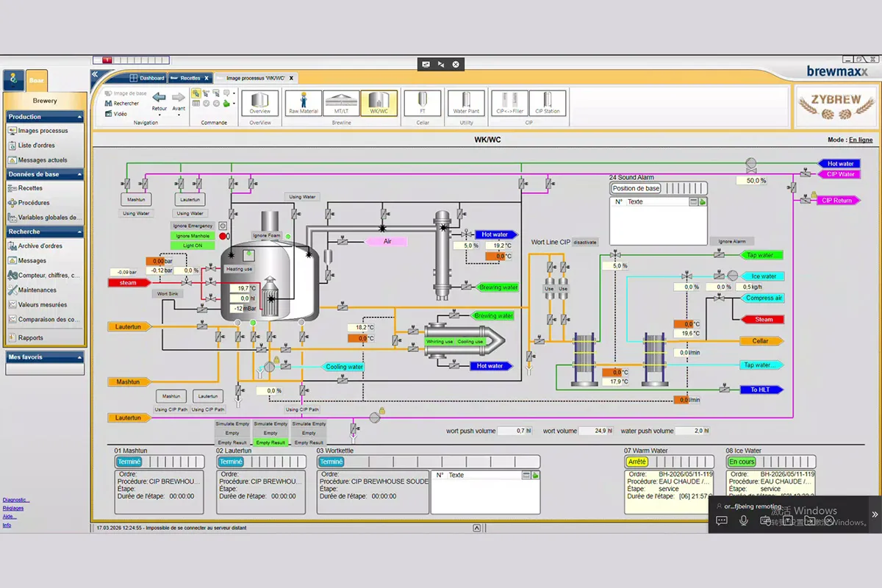
Task: Open the Raw Material brewline view
Action: pyautogui.click(x=304, y=103)
